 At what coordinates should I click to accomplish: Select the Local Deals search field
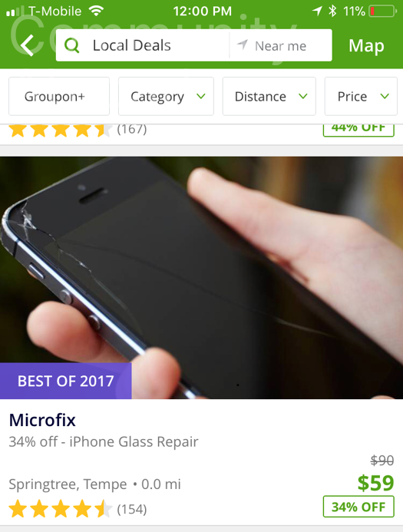point(143,45)
